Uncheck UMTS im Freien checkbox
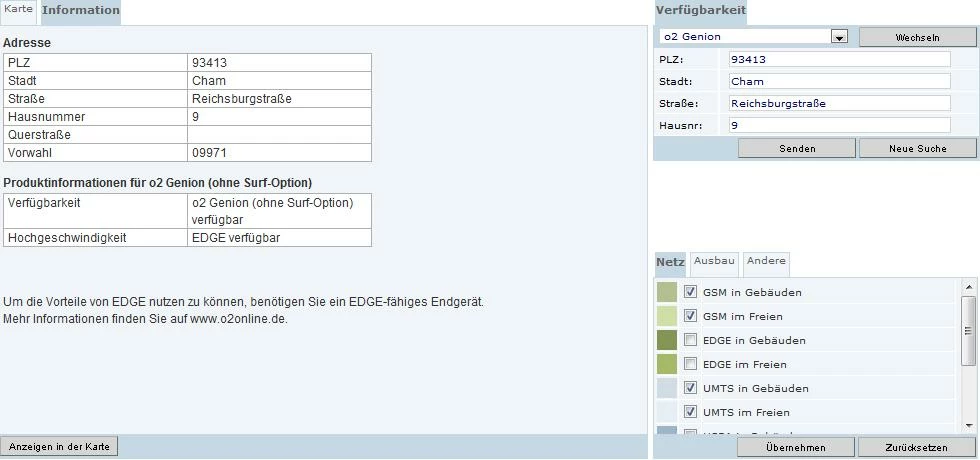Viewport: 980px width, 460px height. (x=691, y=412)
